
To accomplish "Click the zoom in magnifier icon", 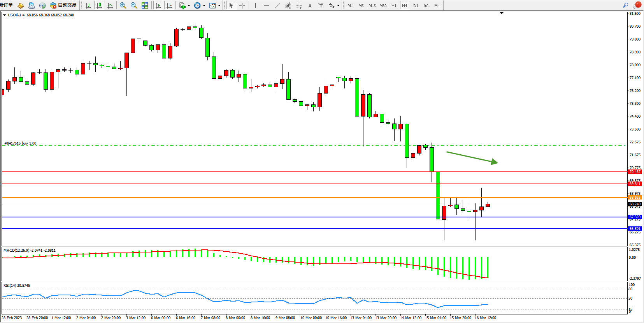I will coord(123,5).
